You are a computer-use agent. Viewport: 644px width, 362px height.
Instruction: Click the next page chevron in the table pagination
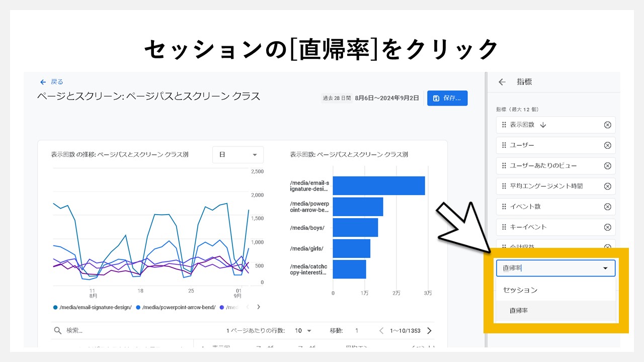428,330
